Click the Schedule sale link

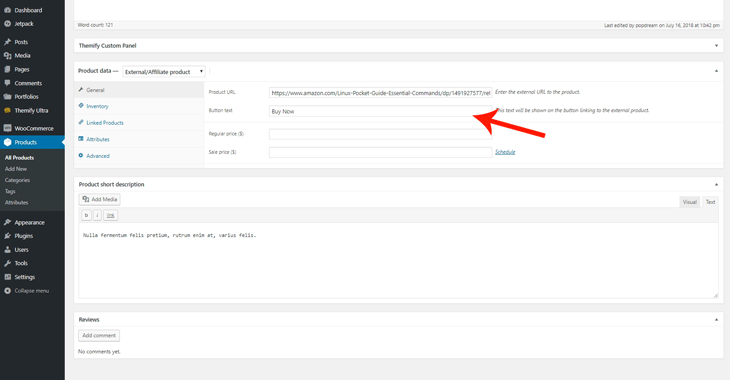(x=505, y=152)
